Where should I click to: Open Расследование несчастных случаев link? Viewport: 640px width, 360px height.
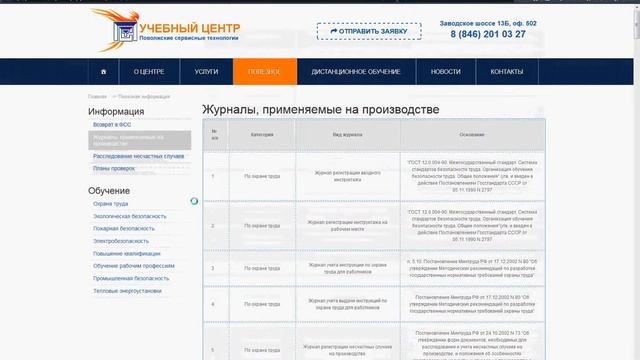pyautogui.click(x=138, y=156)
